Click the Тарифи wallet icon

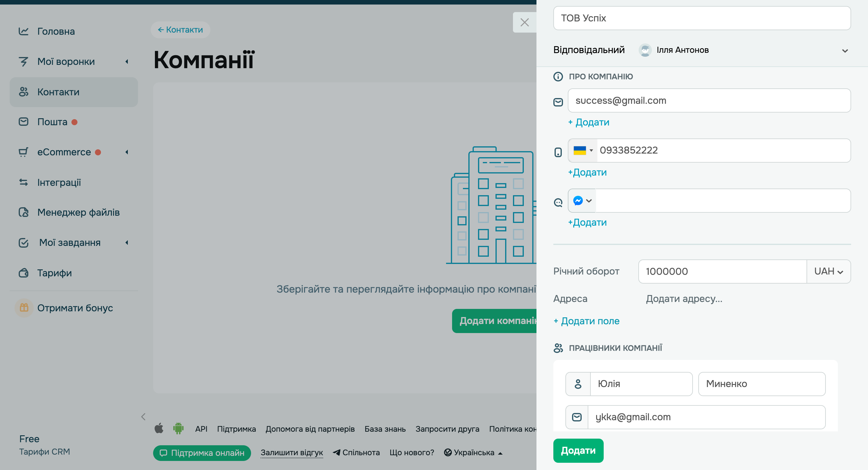24,272
